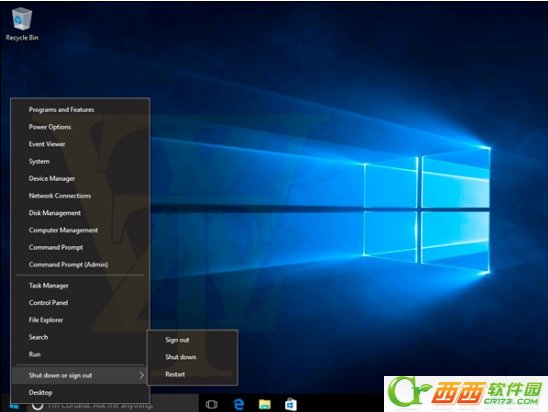Open the Recycle Bin desktop icon
Screen dimensions: 548x412
coord(22,24)
